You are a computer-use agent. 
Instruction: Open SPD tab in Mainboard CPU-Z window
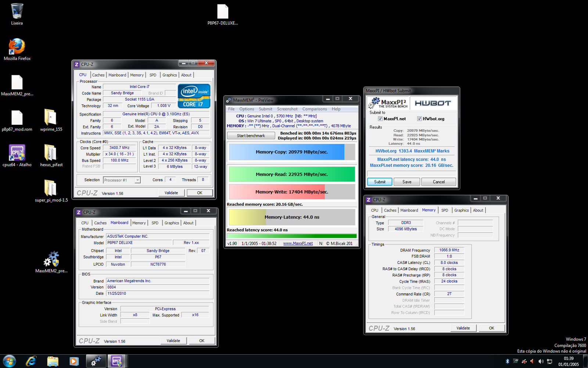point(155,223)
